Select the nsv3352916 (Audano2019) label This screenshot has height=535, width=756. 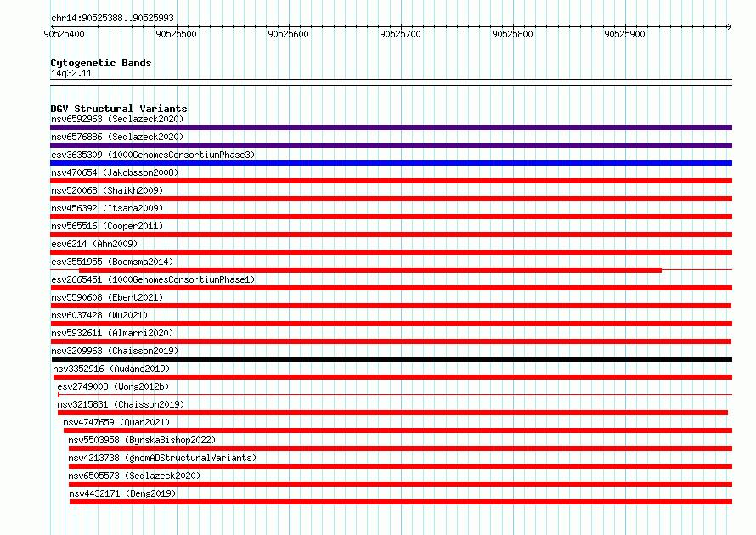(x=111, y=369)
